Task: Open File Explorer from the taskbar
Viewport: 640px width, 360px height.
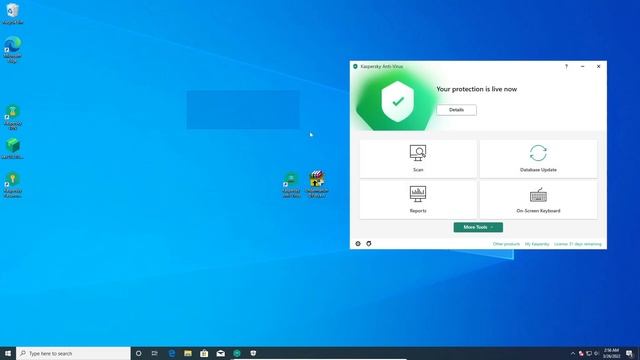Action: click(x=188, y=353)
